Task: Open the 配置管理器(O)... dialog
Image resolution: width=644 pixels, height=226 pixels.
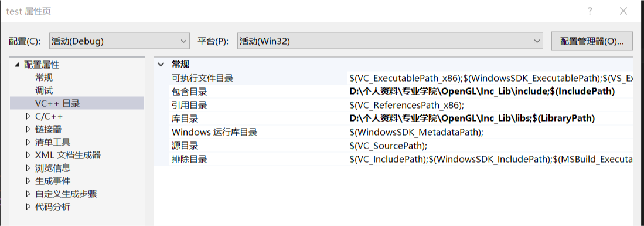Action: click(592, 41)
